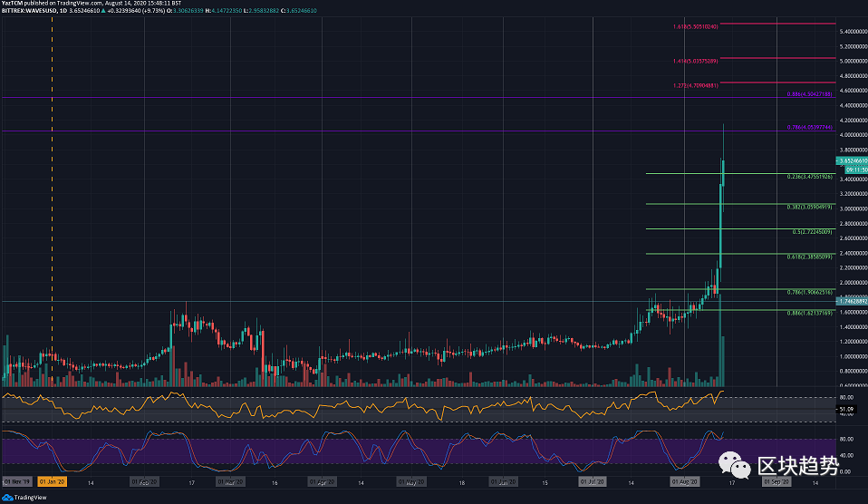Click the green 0.618 (2.38585099) retracement label
This screenshot has height=504, width=868.
[x=809, y=257]
